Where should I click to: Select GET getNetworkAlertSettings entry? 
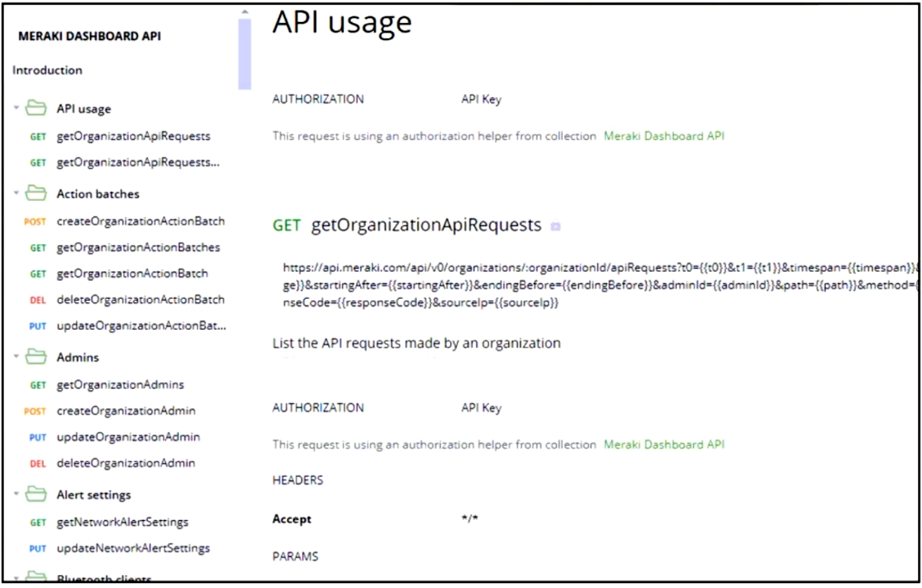[x=122, y=522]
